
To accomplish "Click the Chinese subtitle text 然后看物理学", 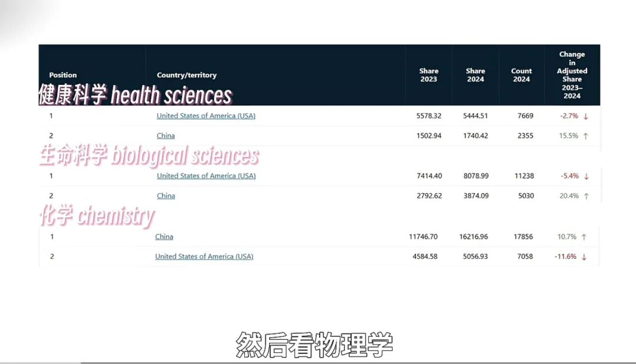I will pyautogui.click(x=314, y=345).
